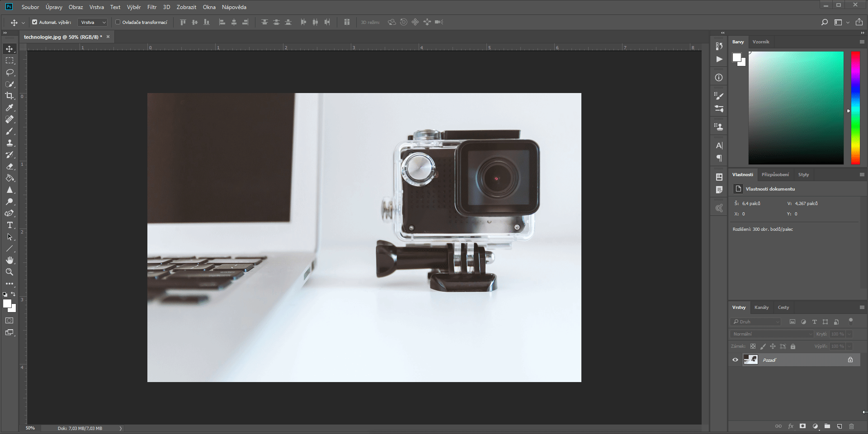The width and height of the screenshot is (868, 434).
Task: Select the Hand tool
Action: point(9,260)
